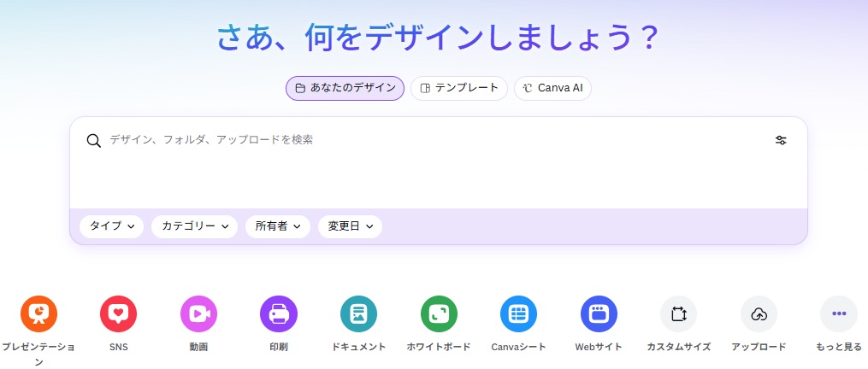Viewport: 868px width, 369px height.
Task: Show more options with もっと見る icon
Action: (x=839, y=314)
